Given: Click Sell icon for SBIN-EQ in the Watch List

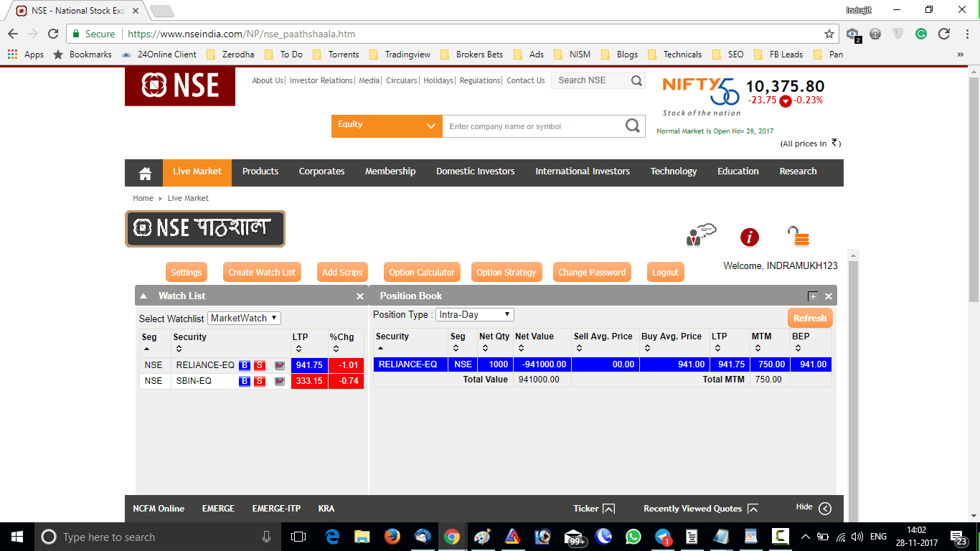Looking at the screenshot, I should 260,381.
